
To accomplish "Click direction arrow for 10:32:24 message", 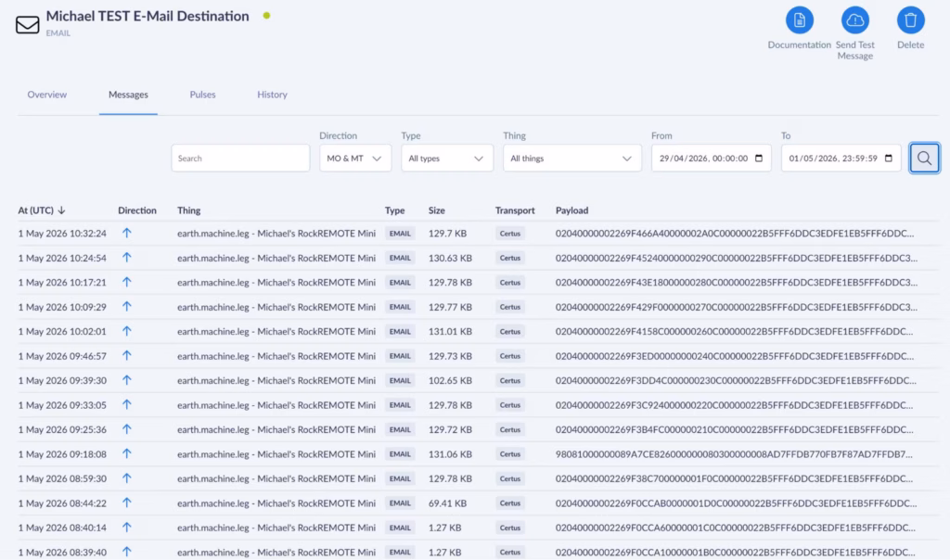I will pyautogui.click(x=126, y=233).
